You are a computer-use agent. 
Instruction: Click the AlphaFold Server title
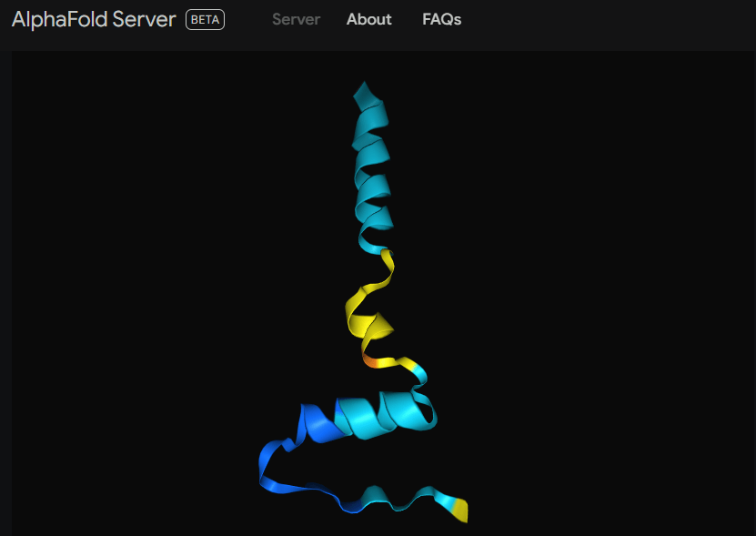pos(94,19)
